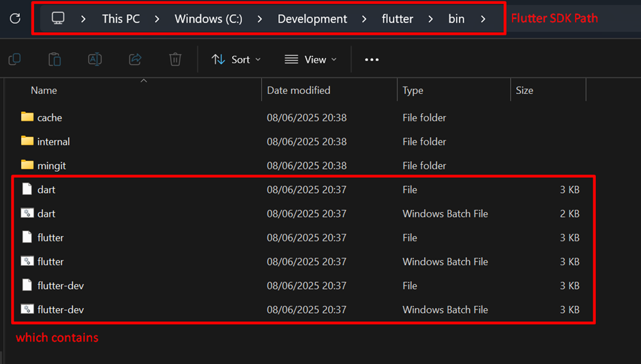Sort by the Name column header
This screenshot has height=364, width=641.
(44, 90)
